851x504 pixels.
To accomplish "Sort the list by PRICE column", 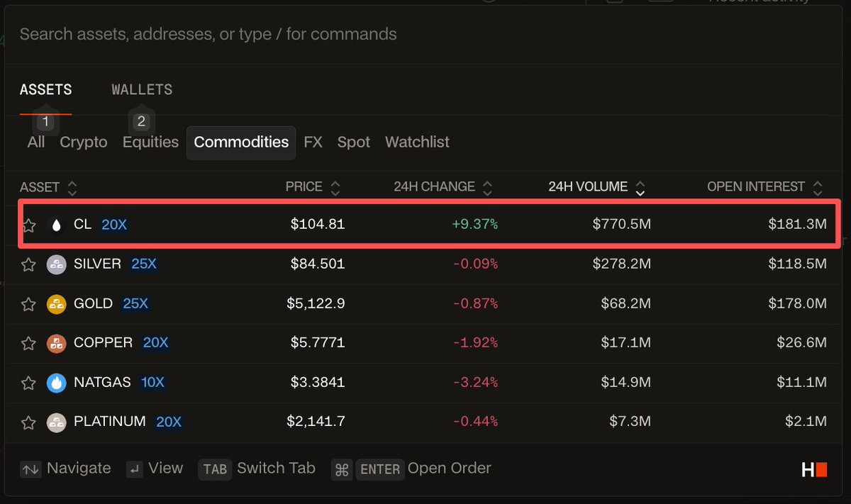I will tap(335, 188).
